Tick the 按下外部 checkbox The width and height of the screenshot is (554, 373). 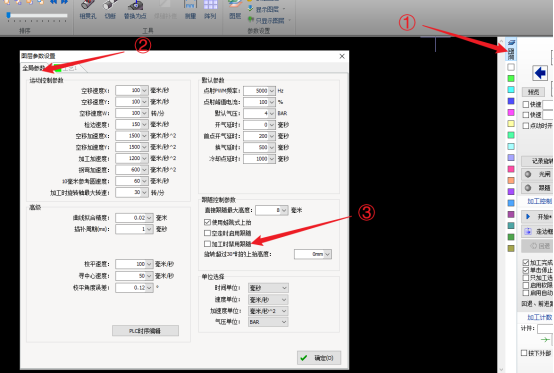[524, 353]
